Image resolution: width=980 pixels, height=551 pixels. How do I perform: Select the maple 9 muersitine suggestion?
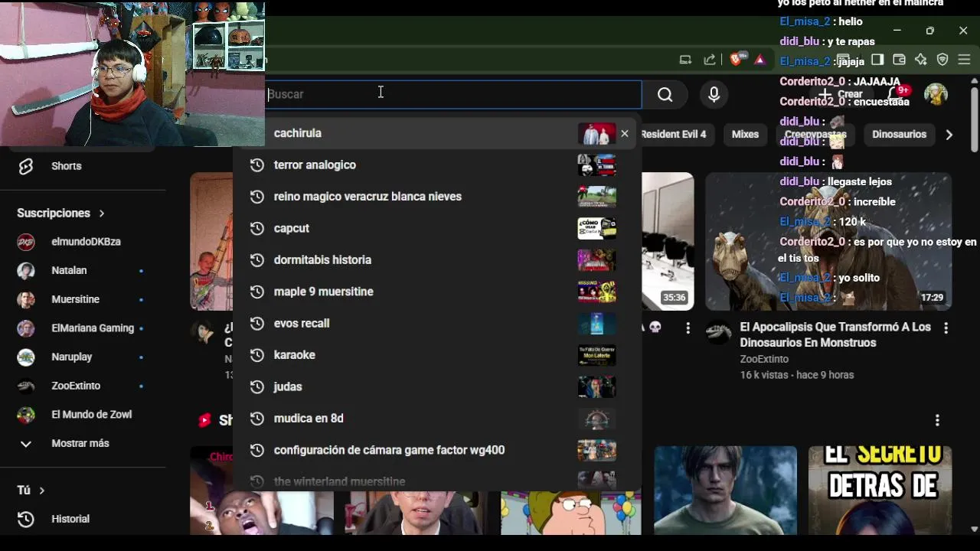tap(436, 292)
